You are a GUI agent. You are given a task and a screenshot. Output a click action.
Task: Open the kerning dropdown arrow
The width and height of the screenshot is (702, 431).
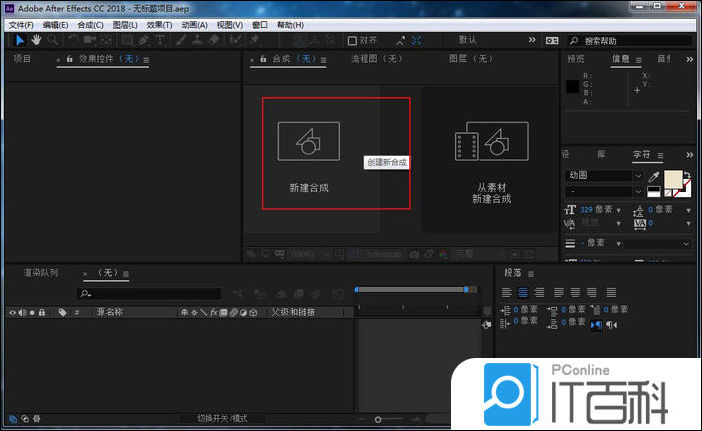click(619, 223)
